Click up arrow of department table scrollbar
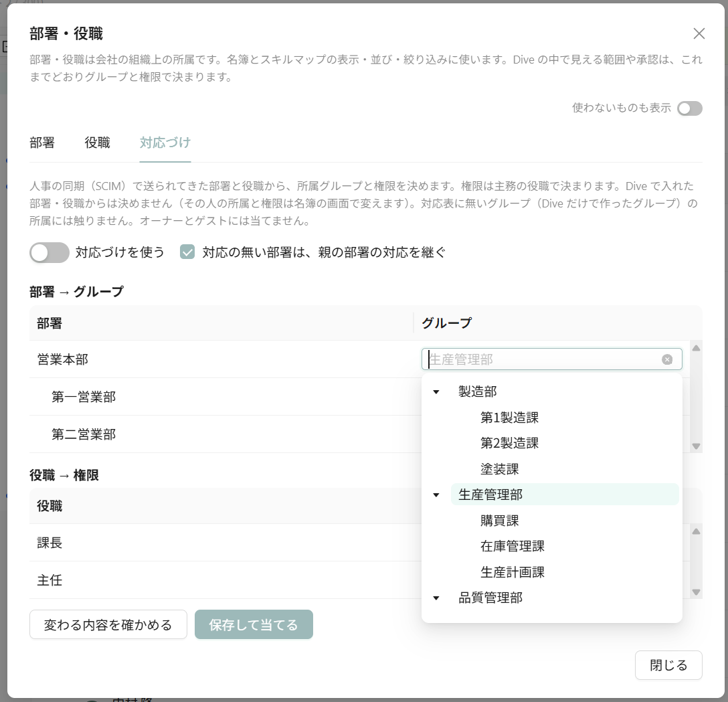This screenshot has height=702, width=728. [696, 348]
